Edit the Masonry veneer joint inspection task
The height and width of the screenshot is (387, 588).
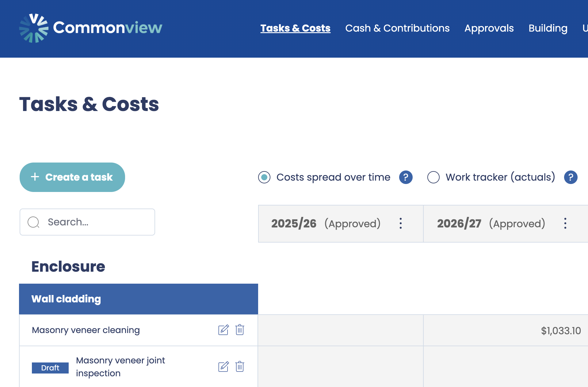[x=223, y=367]
